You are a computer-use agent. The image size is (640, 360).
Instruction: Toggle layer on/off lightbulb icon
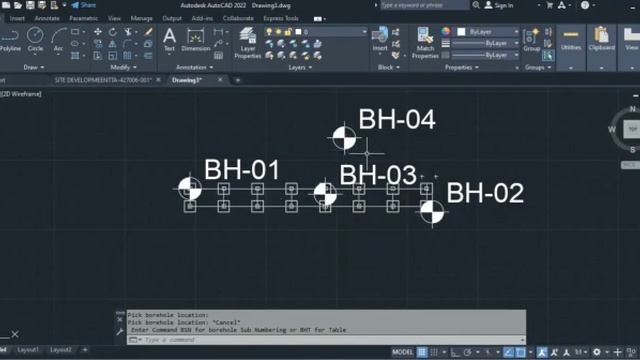click(x=269, y=32)
